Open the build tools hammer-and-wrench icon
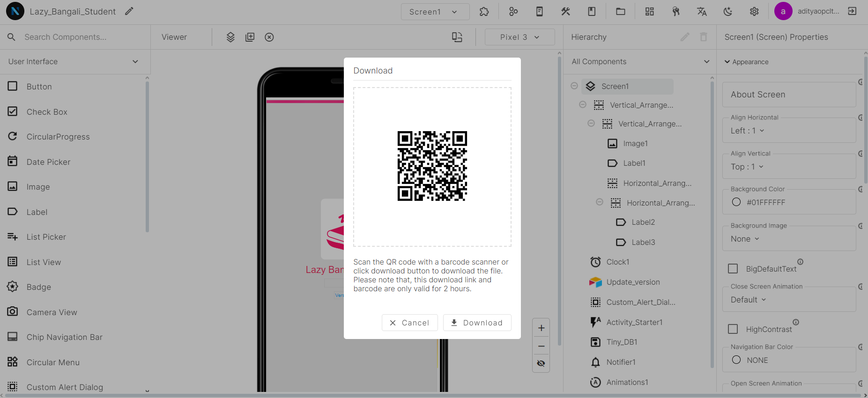868x398 pixels. click(566, 12)
